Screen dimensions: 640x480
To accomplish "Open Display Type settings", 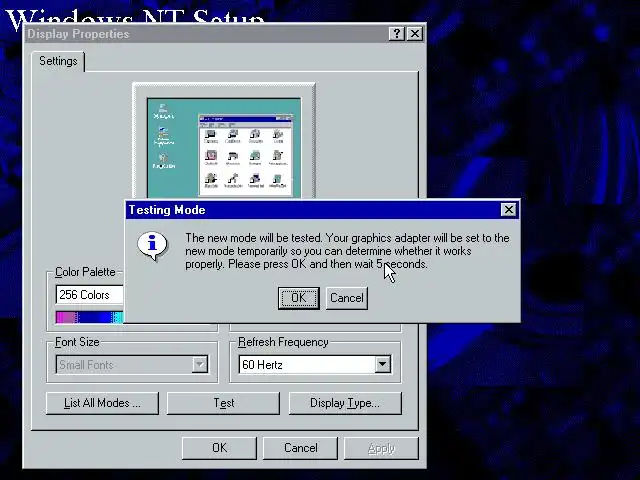I will (345, 403).
